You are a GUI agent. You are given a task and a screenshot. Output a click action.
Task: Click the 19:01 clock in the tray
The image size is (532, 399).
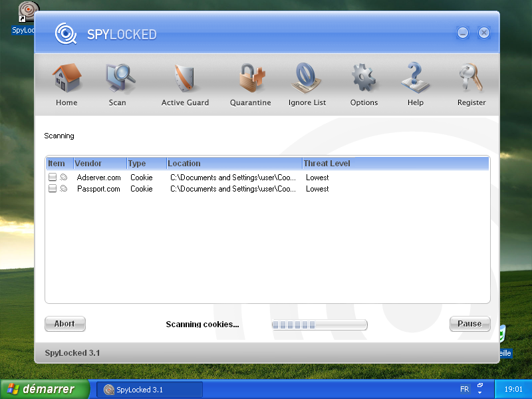click(x=513, y=389)
